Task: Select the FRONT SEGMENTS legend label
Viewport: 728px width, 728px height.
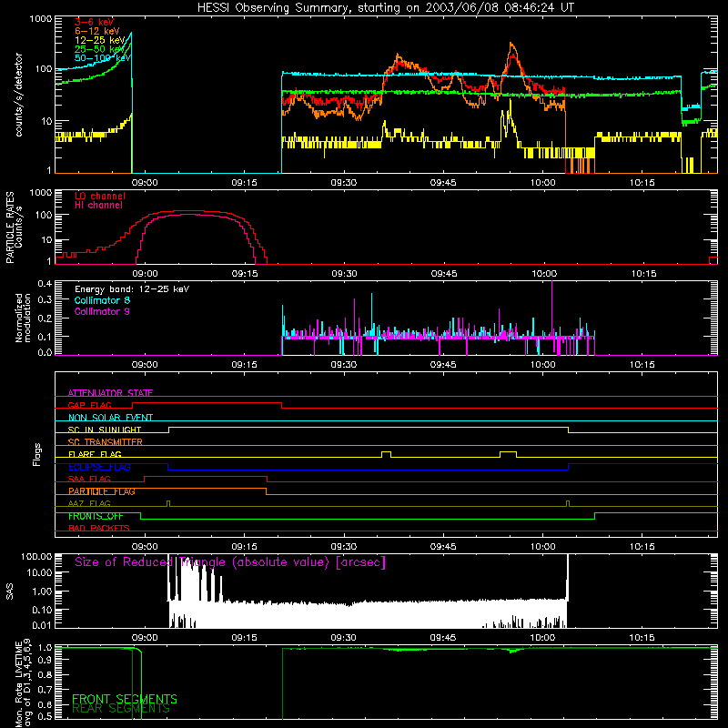Action: click(x=125, y=699)
